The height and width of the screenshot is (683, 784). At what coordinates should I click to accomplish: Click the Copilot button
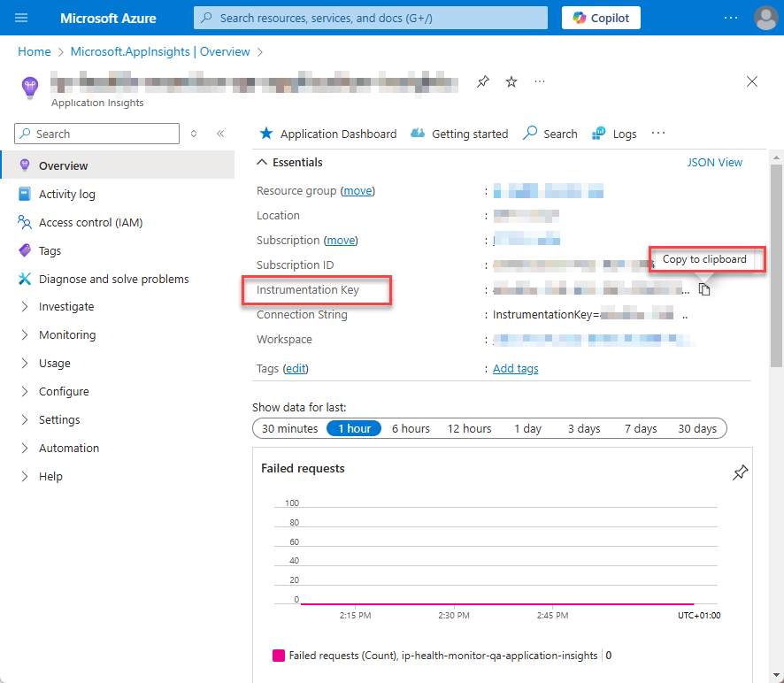(601, 18)
